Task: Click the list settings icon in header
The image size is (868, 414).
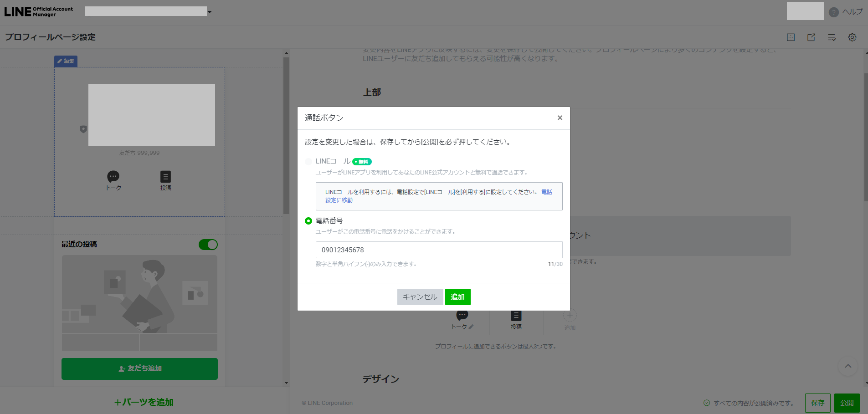Action: pos(832,37)
